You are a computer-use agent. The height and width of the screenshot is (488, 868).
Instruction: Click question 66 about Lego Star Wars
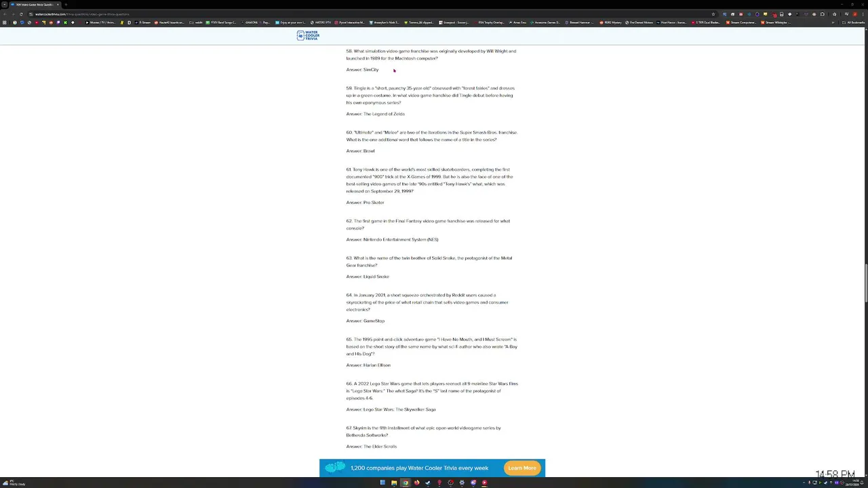point(432,391)
